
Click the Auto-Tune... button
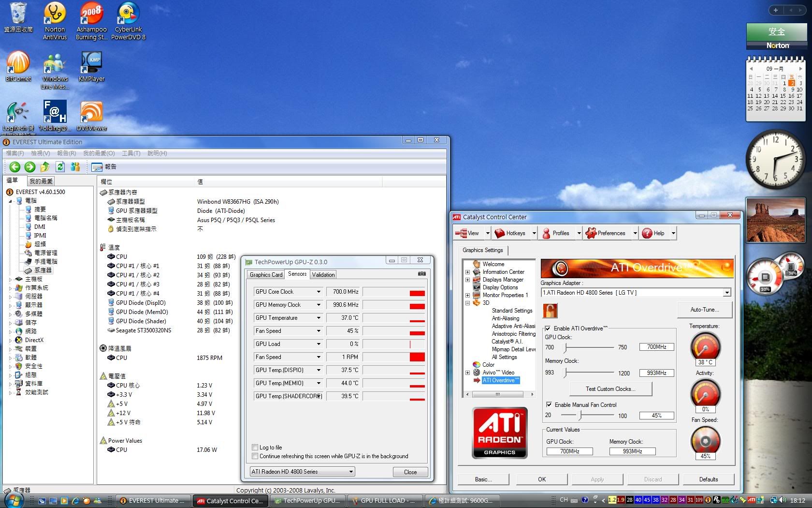[704, 310]
